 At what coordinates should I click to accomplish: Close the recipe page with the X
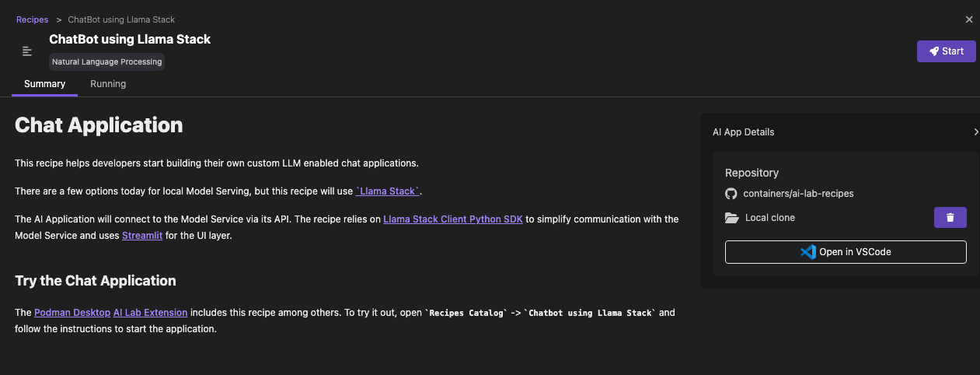[x=969, y=19]
